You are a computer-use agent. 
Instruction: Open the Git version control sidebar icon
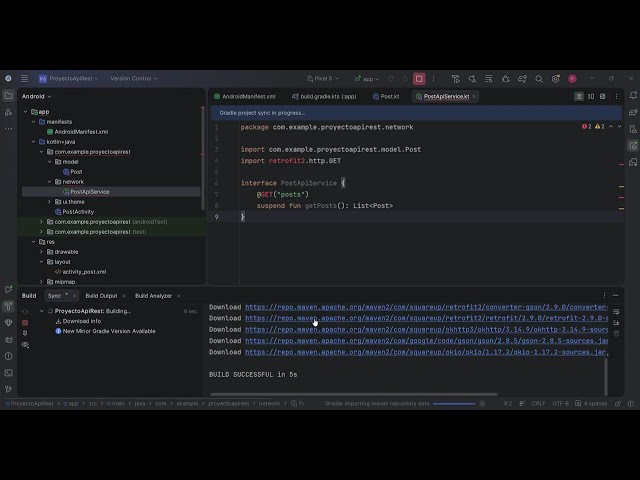[x=8, y=389]
